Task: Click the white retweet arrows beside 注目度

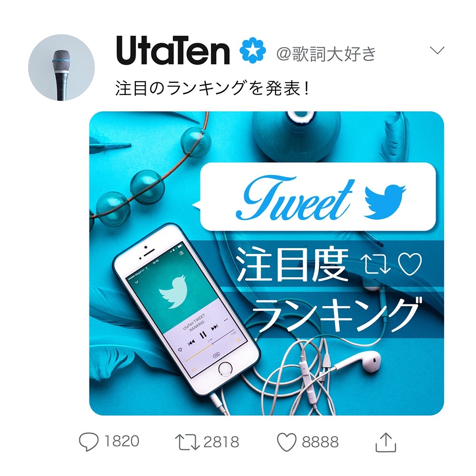Action: pos(377,264)
